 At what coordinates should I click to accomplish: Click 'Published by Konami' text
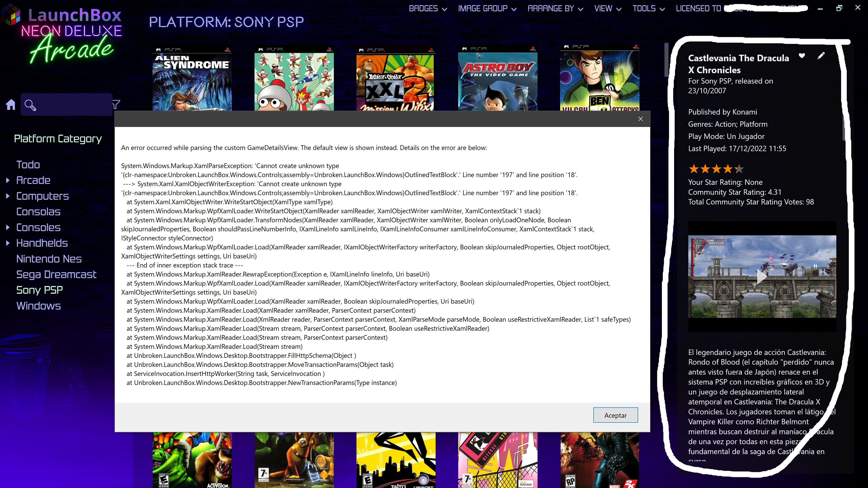(722, 112)
